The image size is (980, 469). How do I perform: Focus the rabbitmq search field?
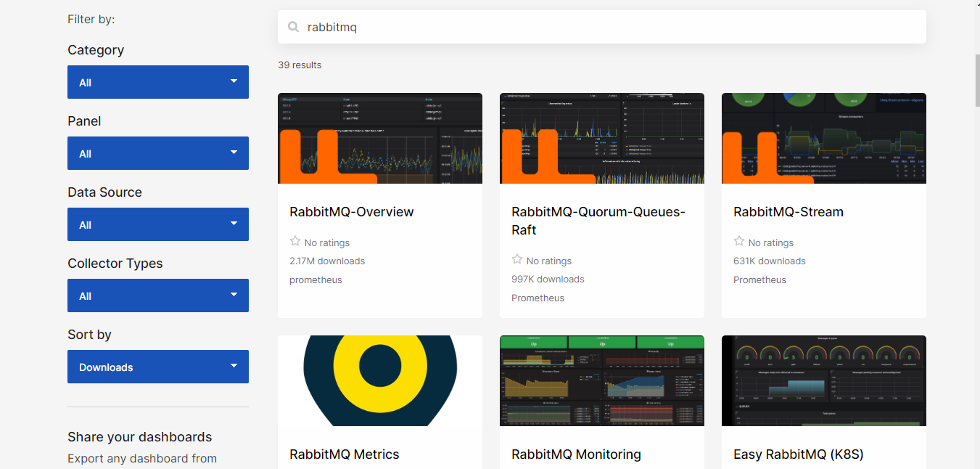[x=602, y=27]
